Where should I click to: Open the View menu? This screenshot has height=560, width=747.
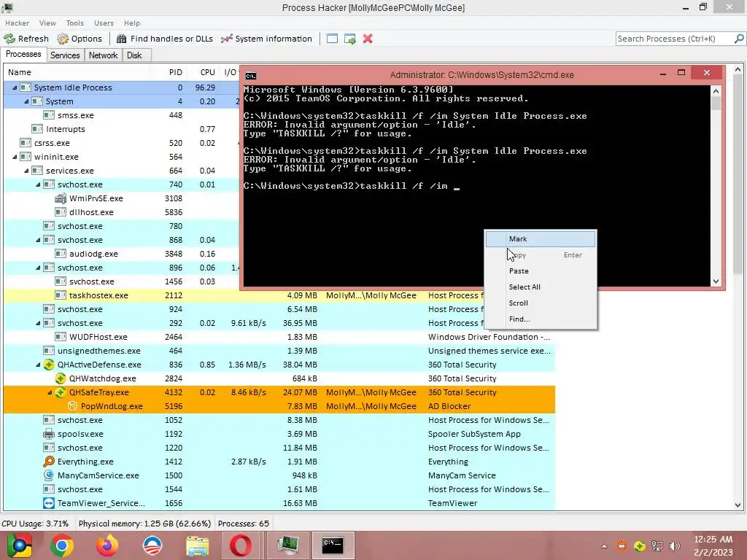pos(47,23)
